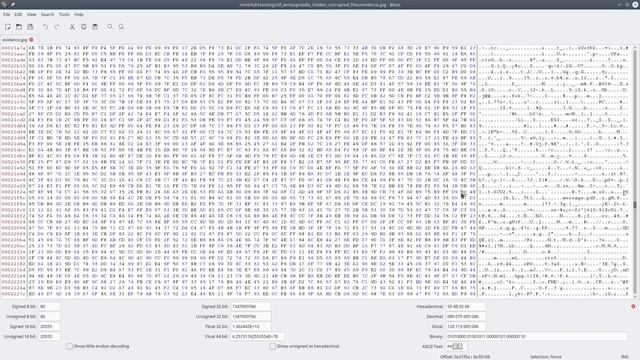Click the Signed 8 bit value field
This screenshot has width=640, height=360.
click(x=49, y=306)
